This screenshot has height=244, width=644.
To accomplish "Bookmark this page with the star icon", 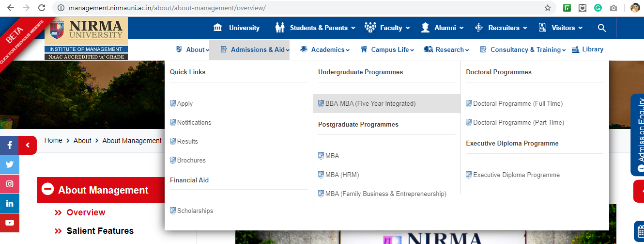I will pos(548,8).
